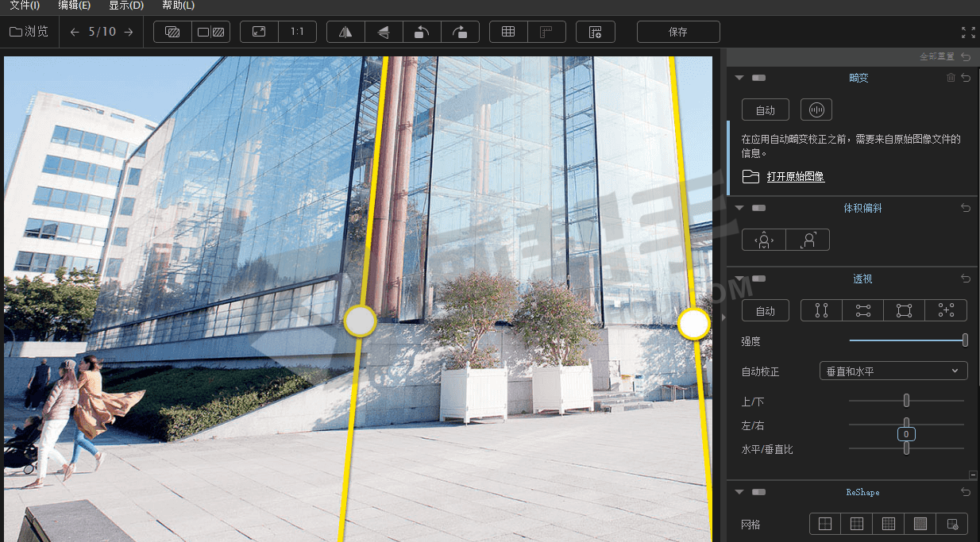This screenshot has width=980, height=542.
Task: Flip the image horizontally
Action: click(x=345, y=32)
